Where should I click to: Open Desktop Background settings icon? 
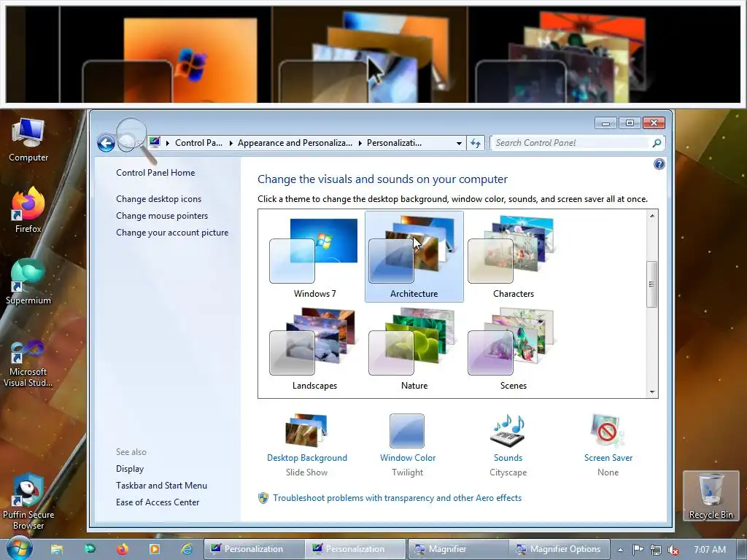306,430
